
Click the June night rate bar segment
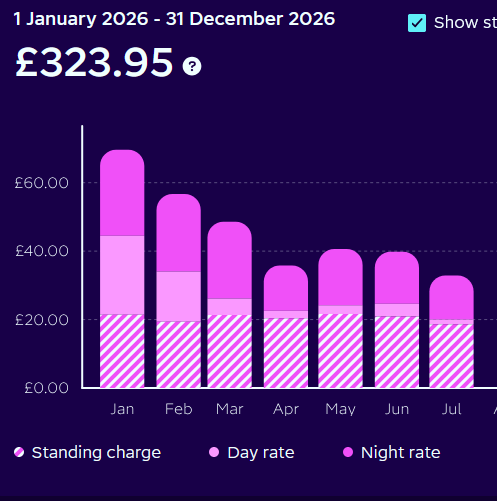(397, 278)
